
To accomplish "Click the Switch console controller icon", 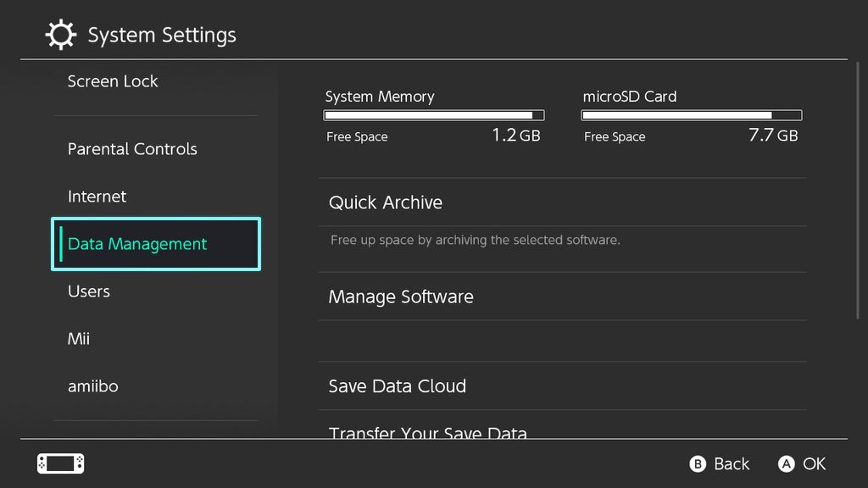I will [61, 463].
